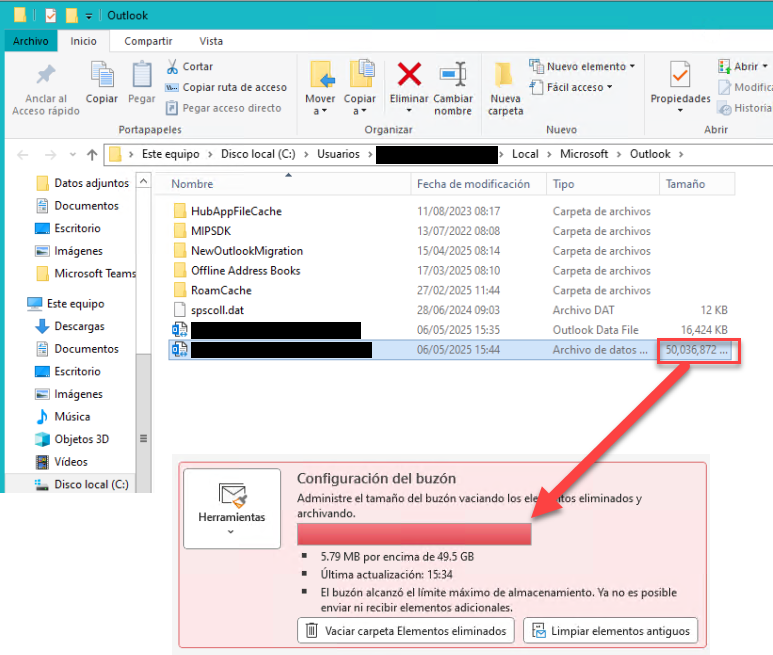The image size is (773, 655).
Task: Click Vaciar carpeta Elementos eliminados button
Action: coord(406,630)
